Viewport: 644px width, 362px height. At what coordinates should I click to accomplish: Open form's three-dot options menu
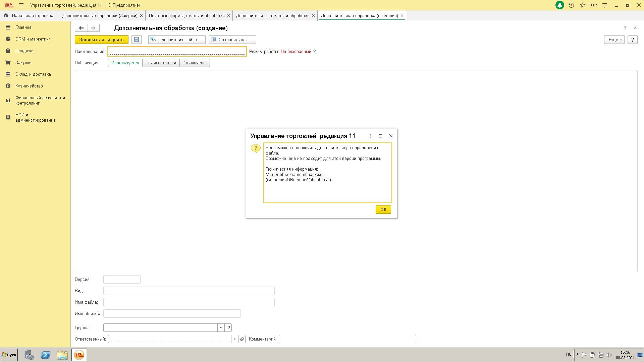(625, 28)
